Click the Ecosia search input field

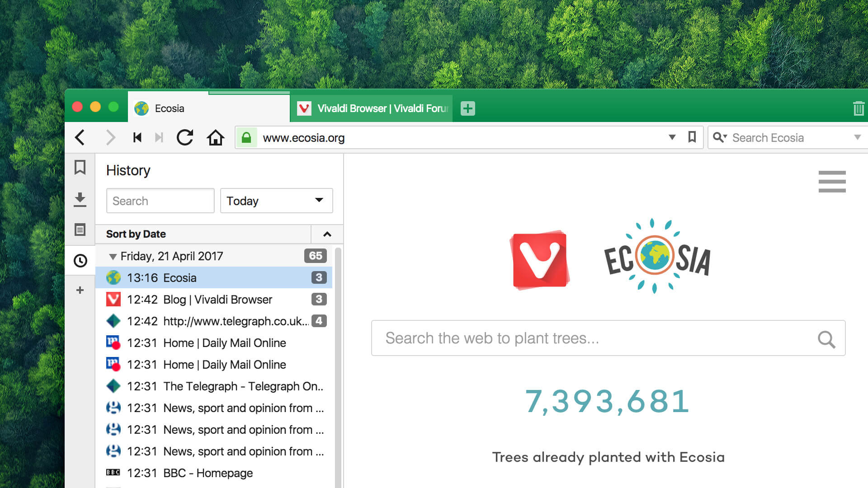click(608, 338)
